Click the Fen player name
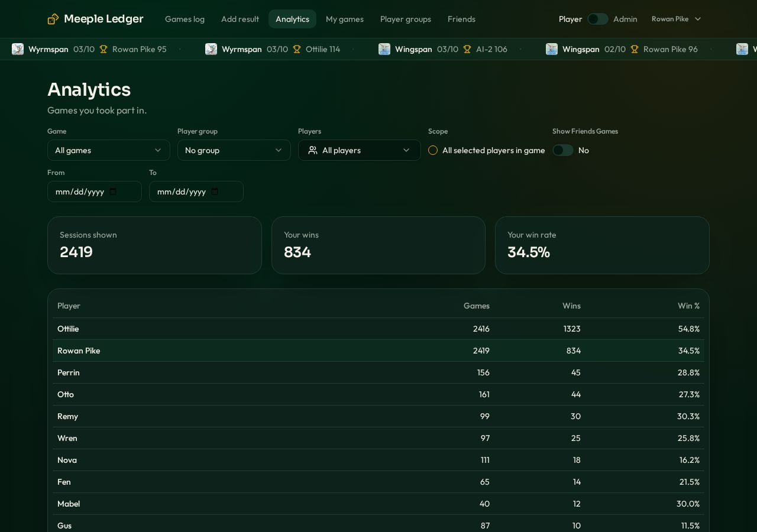 coord(64,482)
